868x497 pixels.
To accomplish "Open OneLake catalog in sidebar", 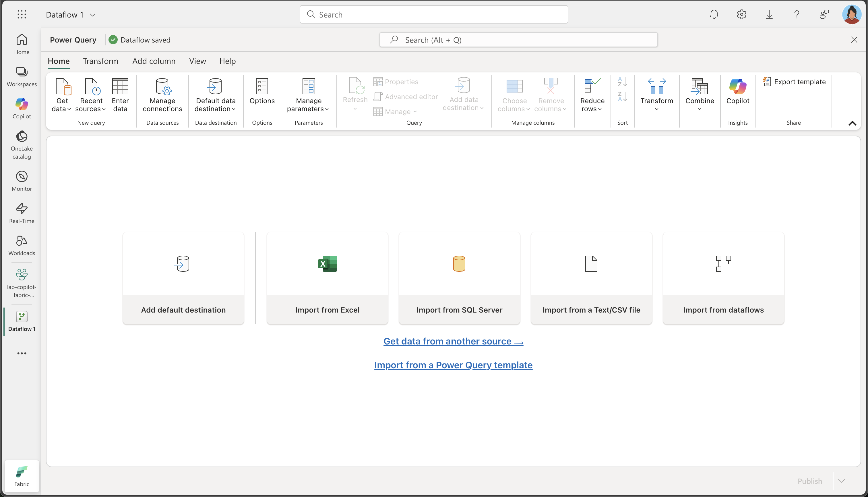I will click(x=22, y=145).
